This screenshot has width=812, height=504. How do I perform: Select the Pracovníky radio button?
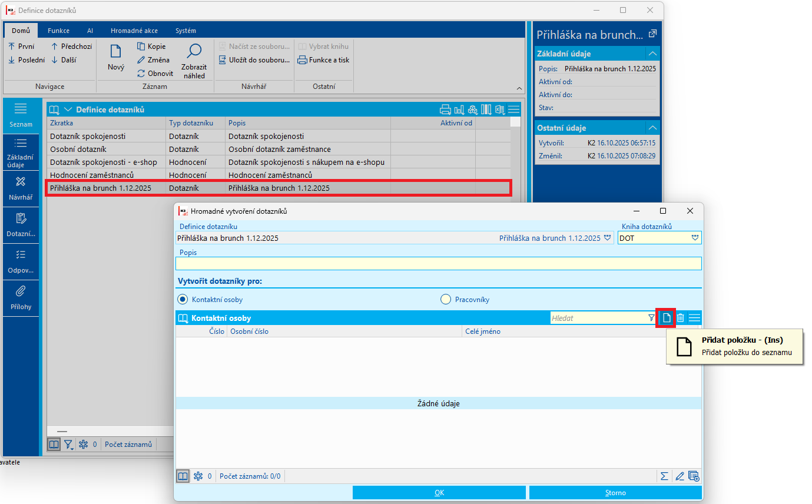(x=446, y=300)
